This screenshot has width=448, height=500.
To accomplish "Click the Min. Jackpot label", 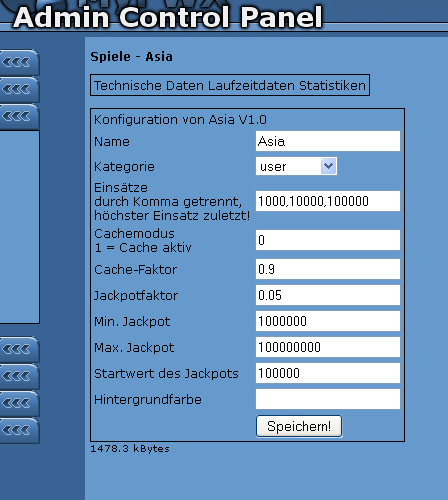I will [x=132, y=322].
